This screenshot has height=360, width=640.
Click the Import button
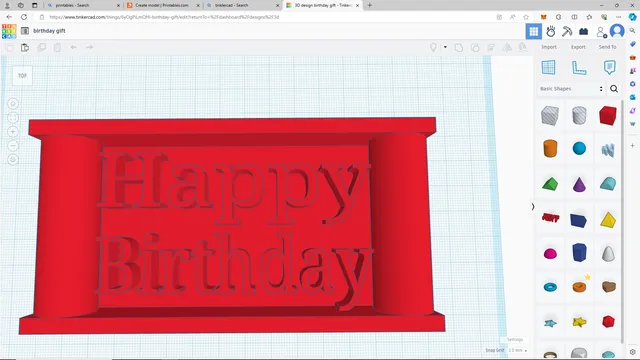click(x=549, y=47)
